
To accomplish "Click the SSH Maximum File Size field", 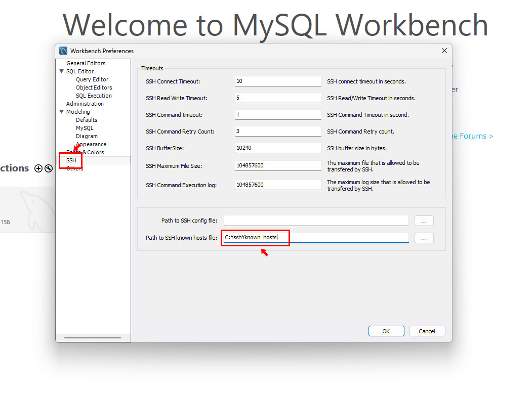I will [x=278, y=165].
